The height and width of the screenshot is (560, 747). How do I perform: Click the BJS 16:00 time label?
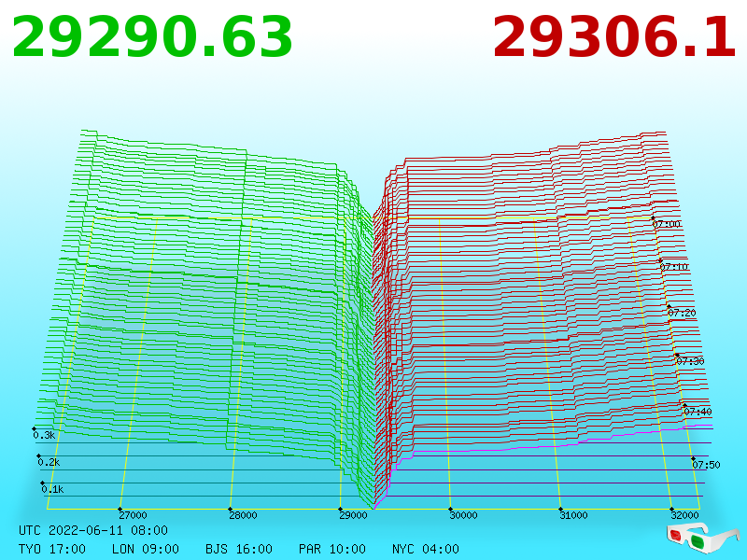tap(239, 549)
